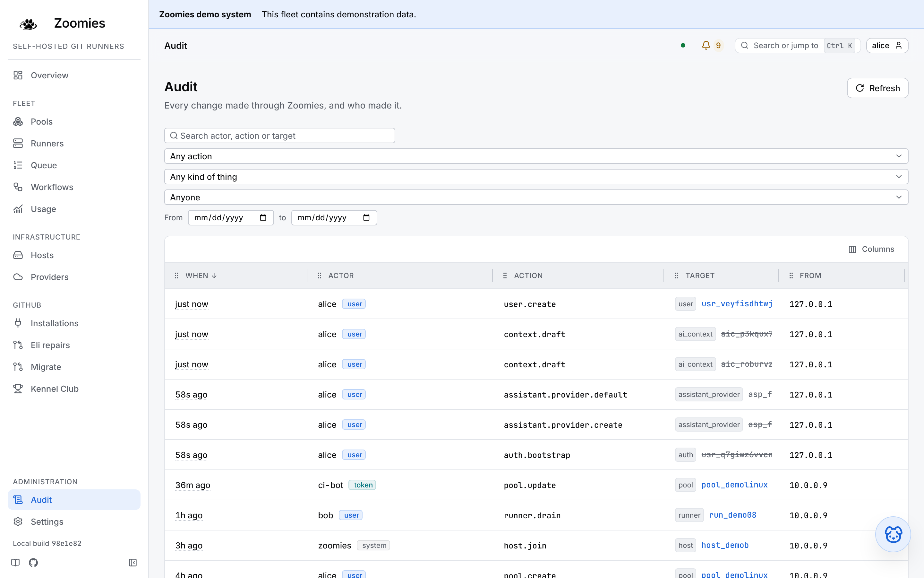Click the to date input field
This screenshot has height=578, width=924.
[334, 217]
